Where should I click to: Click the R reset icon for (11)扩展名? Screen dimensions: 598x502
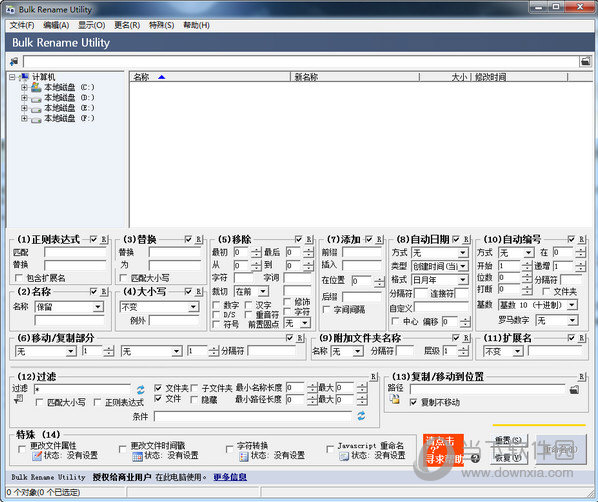click(582, 338)
